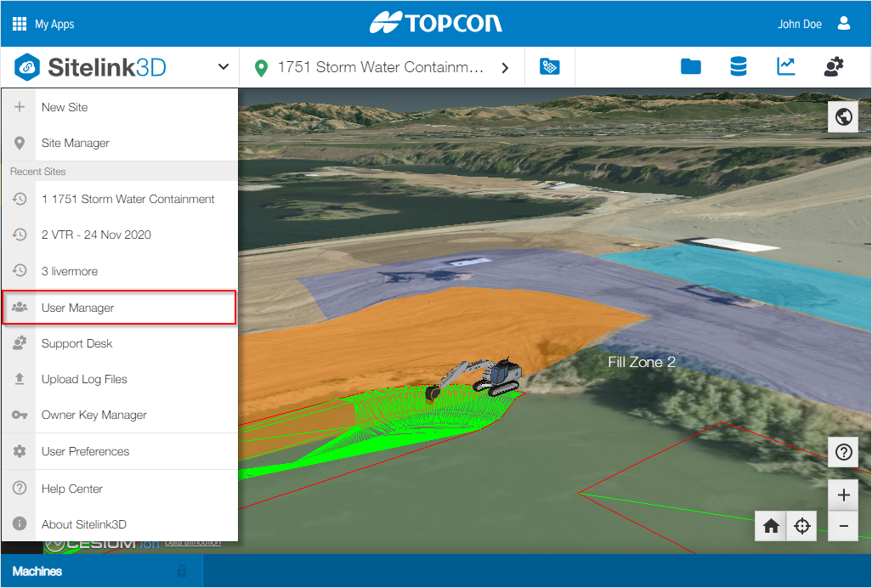872x588 pixels.
Task: Expand the 1751 Storm Water site chevron
Action: (505, 68)
